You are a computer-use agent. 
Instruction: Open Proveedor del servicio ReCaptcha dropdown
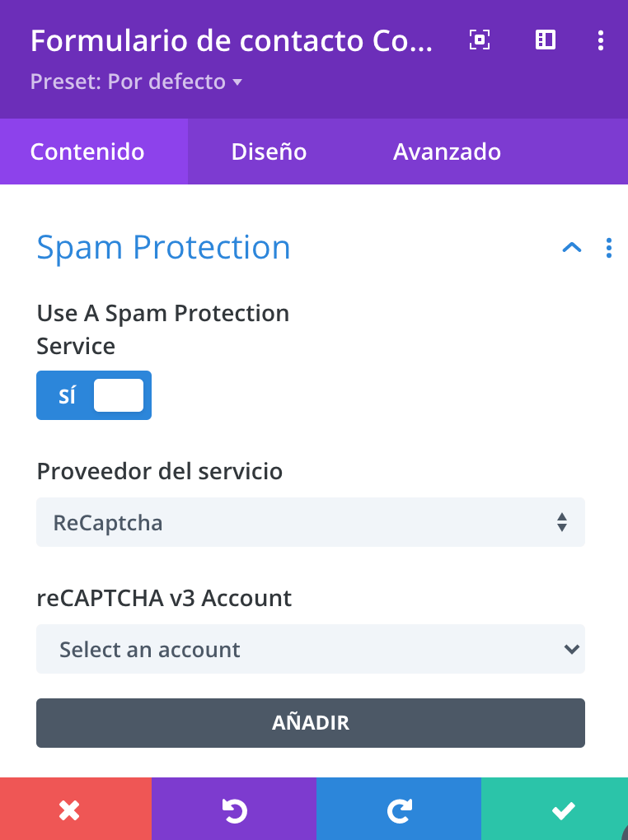pyautogui.click(x=311, y=522)
